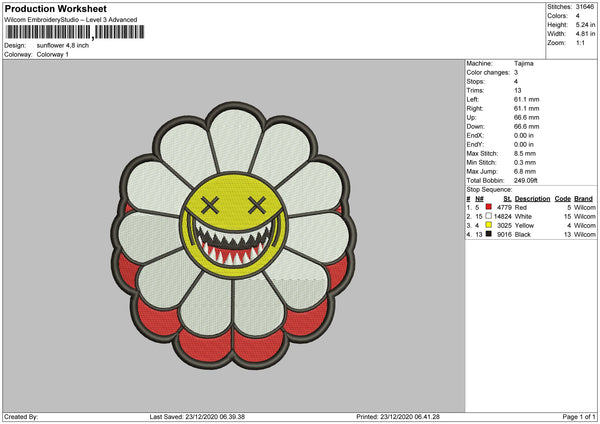Viewport: 600px width, 424px height.
Task: Click 'Wilcom EmbroideryStudio – Level 3 Advanced' text
Action: 70,20
